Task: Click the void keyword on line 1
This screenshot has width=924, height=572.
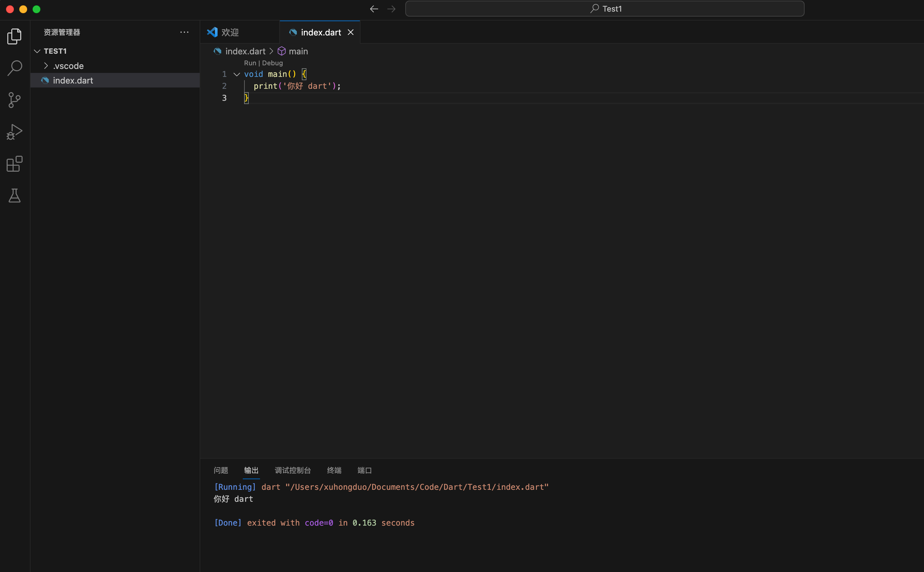Action: 253,74
